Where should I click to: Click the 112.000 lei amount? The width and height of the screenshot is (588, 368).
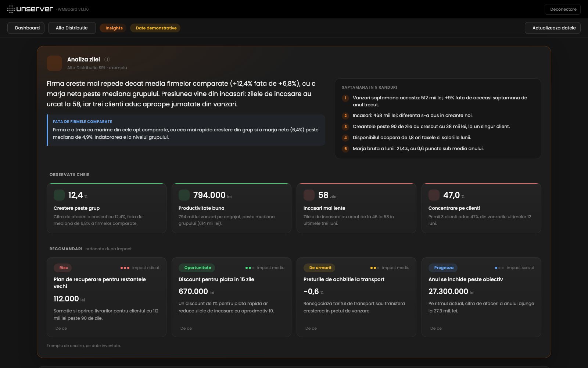point(69,299)
